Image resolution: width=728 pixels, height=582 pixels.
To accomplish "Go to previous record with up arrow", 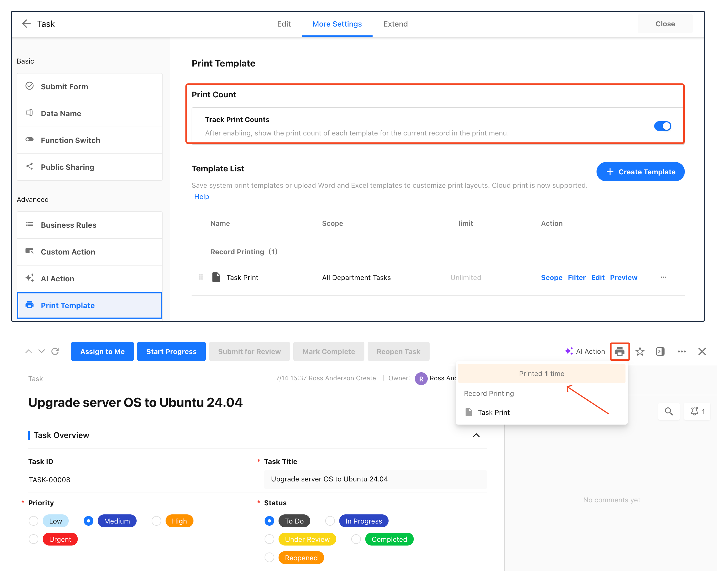I will click(29, 351).
